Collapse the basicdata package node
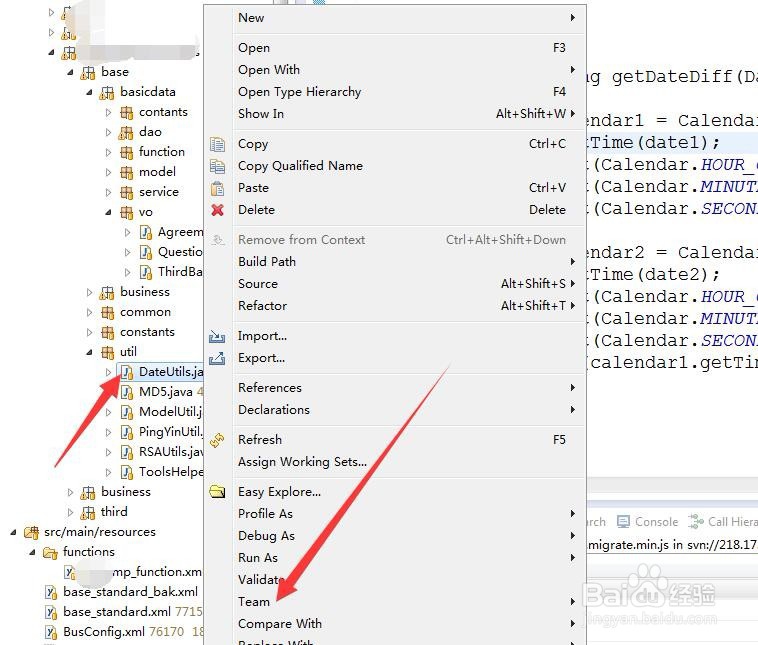Screen dimensions: 758x645 tap(89, 92)
